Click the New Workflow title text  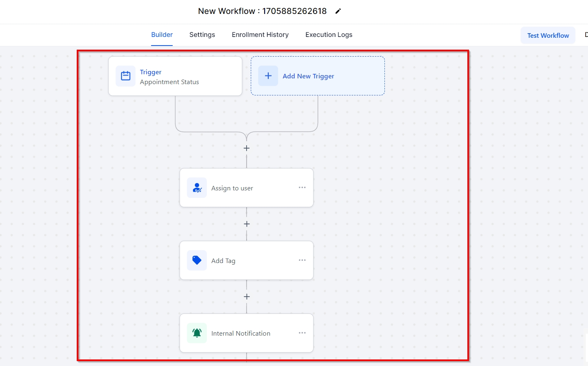coord(262,11)
